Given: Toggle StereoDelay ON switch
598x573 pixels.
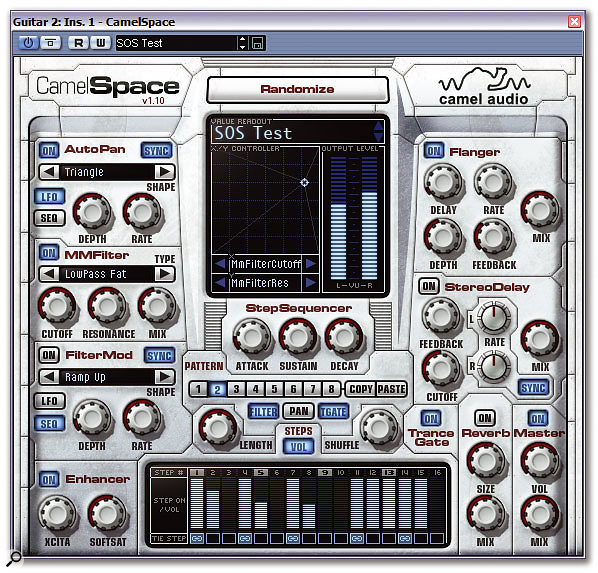Looking at the screenshot, I should pyautogui.click(x=429, y=286).
